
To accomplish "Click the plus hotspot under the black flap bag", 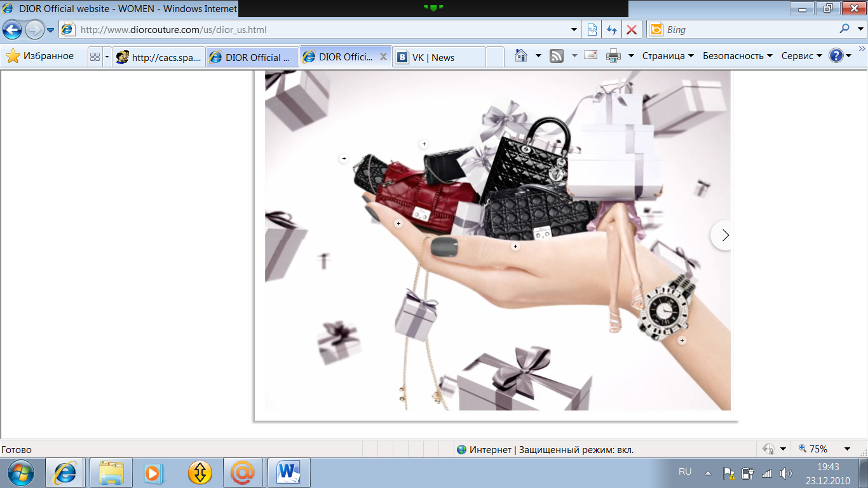I will 515,246.
